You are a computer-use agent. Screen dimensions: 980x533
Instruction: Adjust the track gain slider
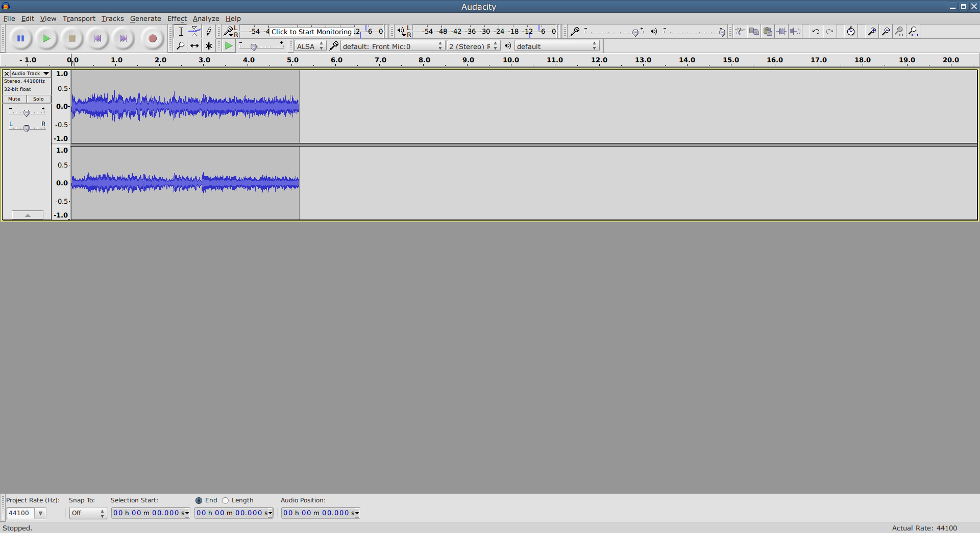click(27, 112)
